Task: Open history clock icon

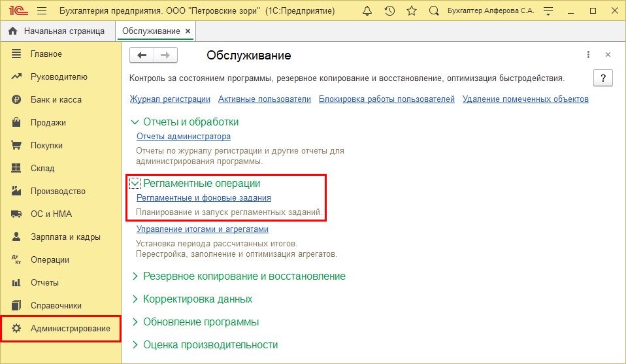Action: point(389,10)
